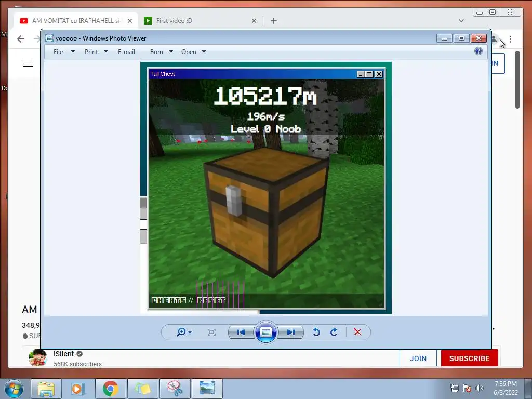This screenshot has height=399, width=532.
Task: Close the AM VOMITAT browser tab
Action: (x=129, y=21)
